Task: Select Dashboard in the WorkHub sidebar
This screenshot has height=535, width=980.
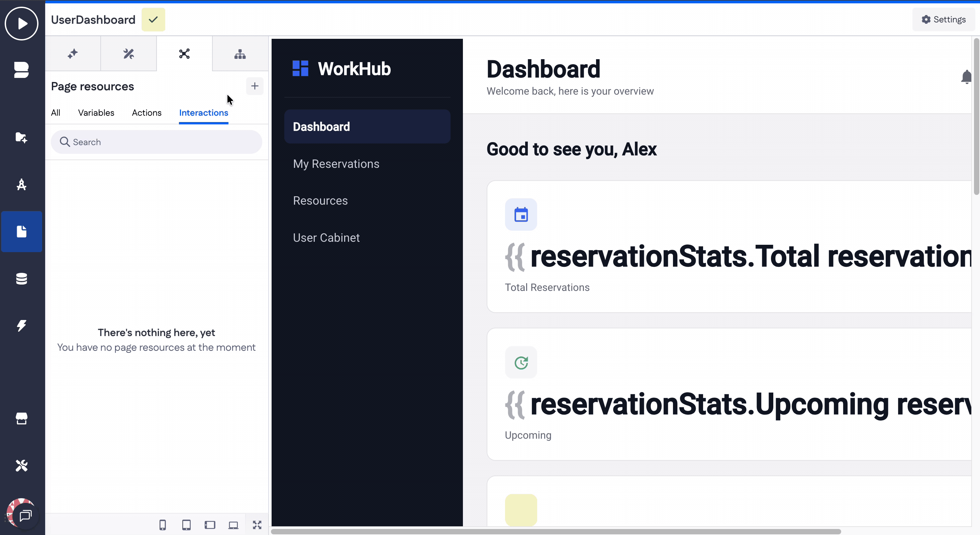Action: [367, 127]
